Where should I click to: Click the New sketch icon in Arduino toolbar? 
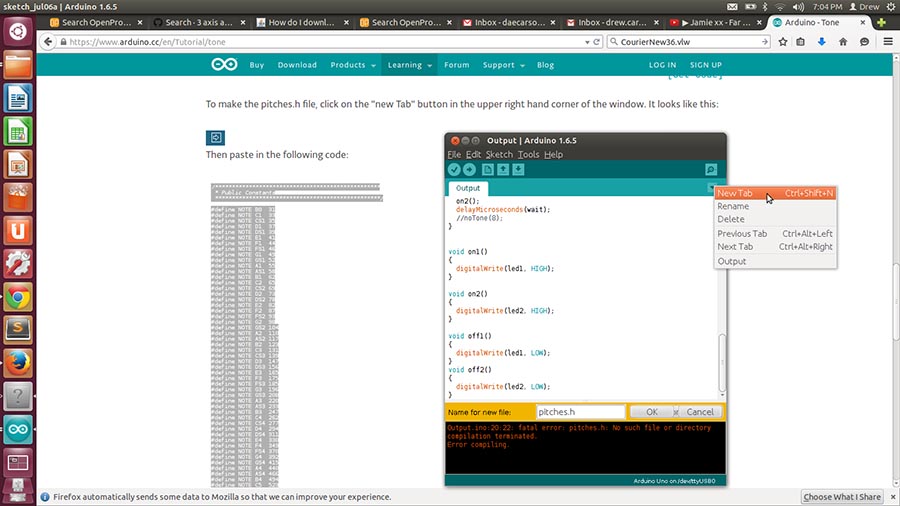487,169
